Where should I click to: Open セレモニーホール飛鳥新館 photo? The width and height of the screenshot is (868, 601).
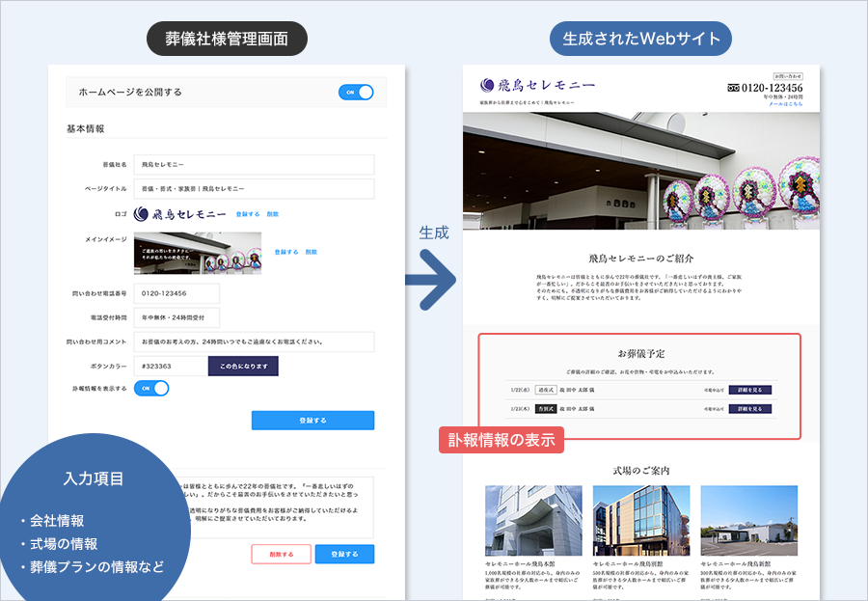click(749, 521)
